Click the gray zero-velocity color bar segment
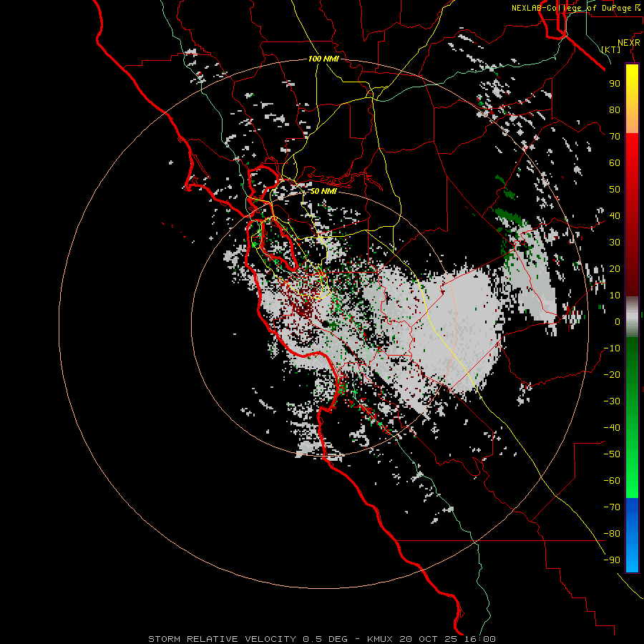Image resolution: width=644 pixels, height=644 pixels. [632, 317]
